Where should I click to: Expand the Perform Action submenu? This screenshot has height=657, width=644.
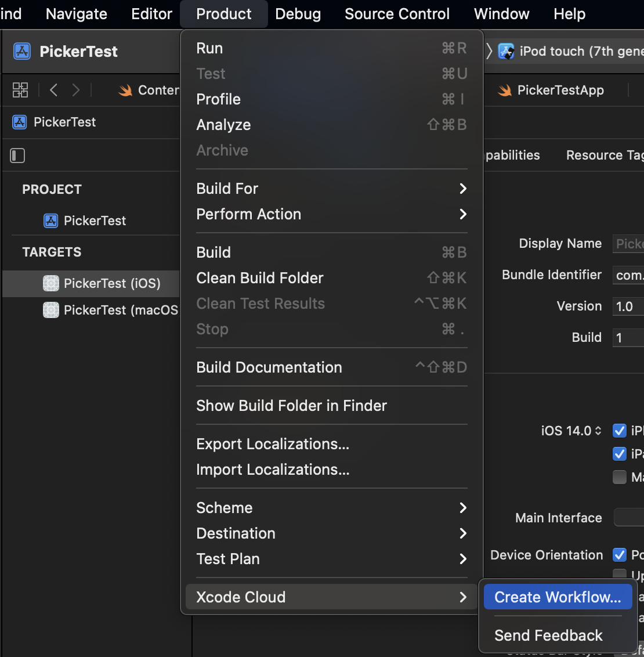332,214
